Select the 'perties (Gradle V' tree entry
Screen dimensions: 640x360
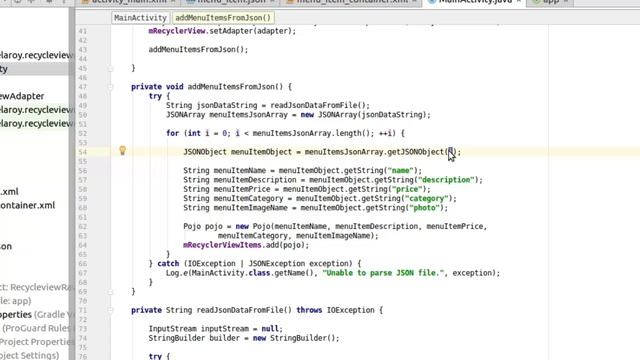coord(36,315)
